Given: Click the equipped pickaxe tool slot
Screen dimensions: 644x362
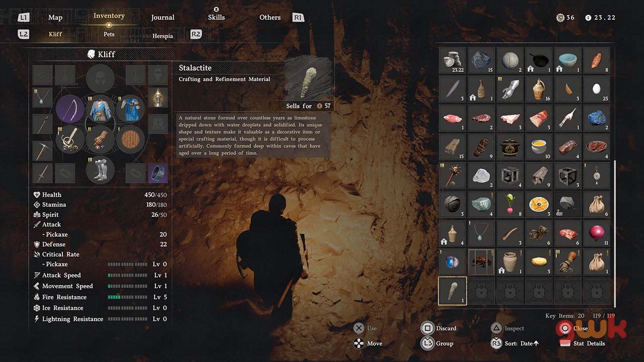Looking at the screenshot, I should point(42,150).
